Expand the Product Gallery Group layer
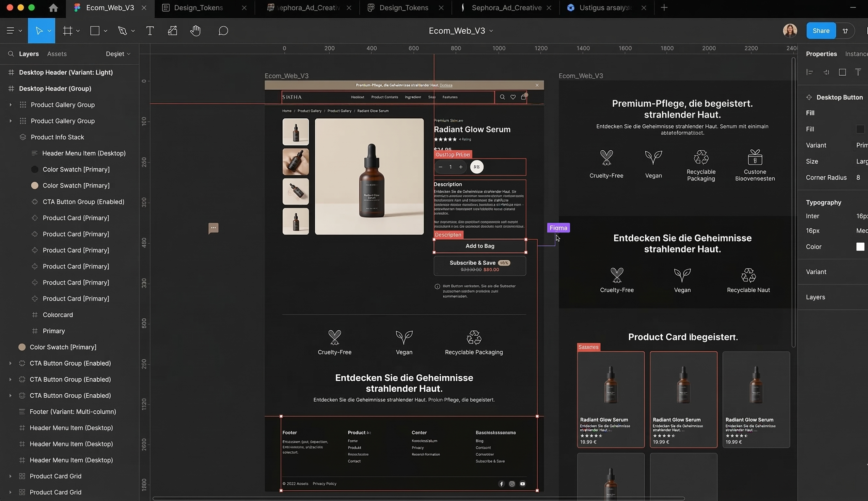Viewport: 868px width, 501px height. click(x=10, y=105)
